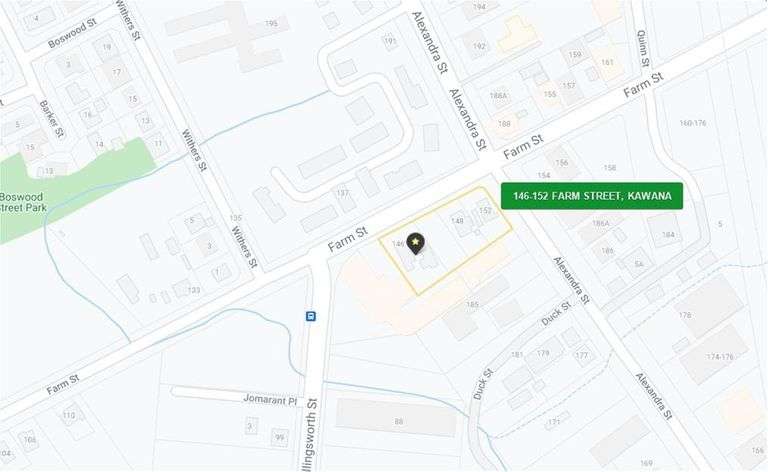Click property number 195 building
768x472 pixels.
[271, 24]
